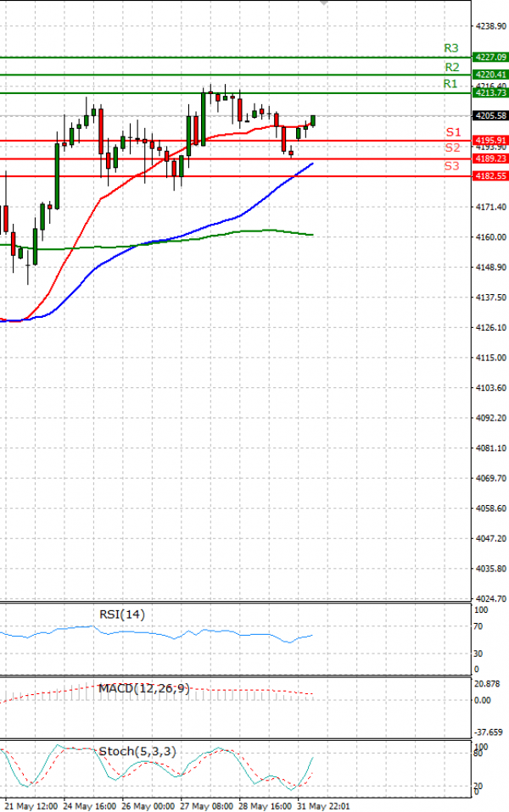Viewport: 509px width, 812px height.
Task: Click the R2 resistance label
Action: pyautogui.click(x=452, y=67)
